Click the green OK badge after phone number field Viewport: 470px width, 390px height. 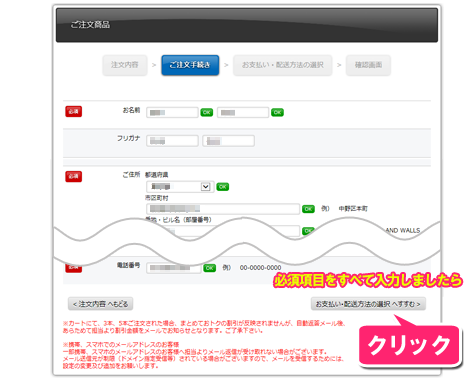[x=210, y=268]
